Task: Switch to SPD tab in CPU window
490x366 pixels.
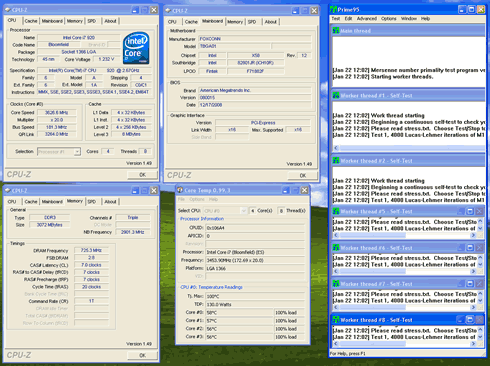Action: click(92, 21)
